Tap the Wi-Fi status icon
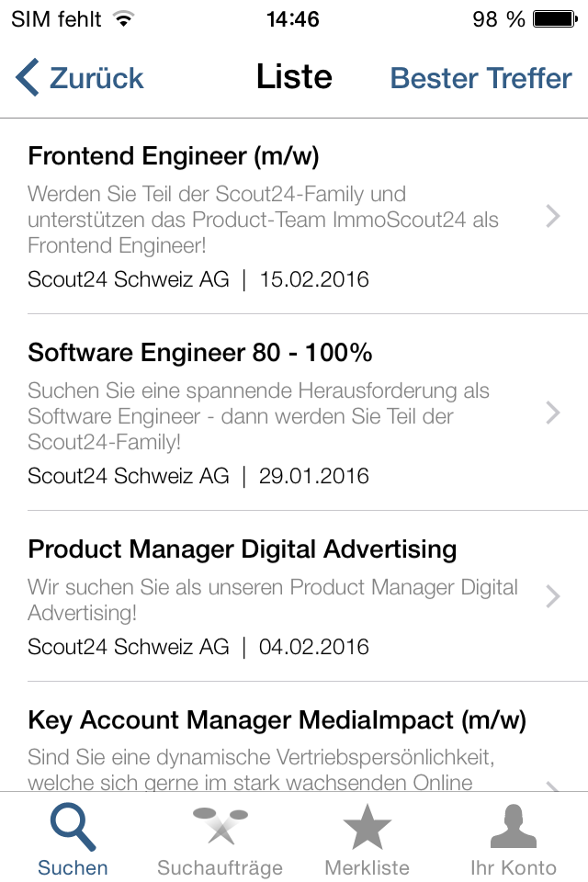 click(x=122, y=18)
